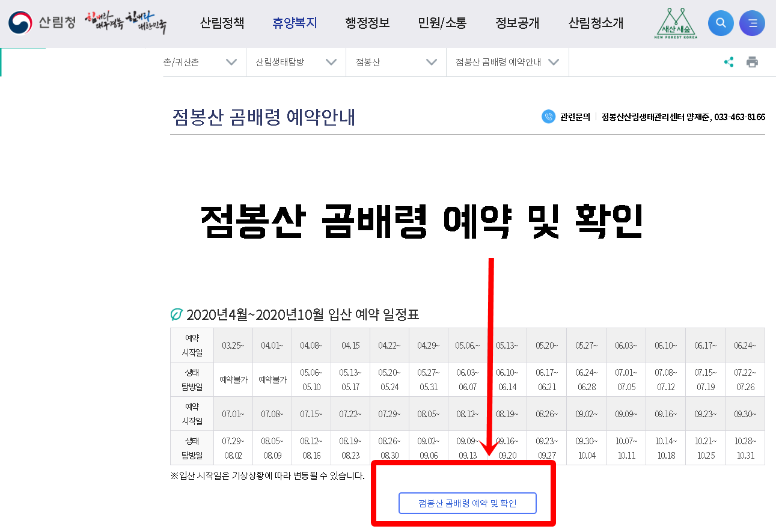Select the 10.07~ 10.11 visit date cell
The image size is (776, 532).
point(626,448)
